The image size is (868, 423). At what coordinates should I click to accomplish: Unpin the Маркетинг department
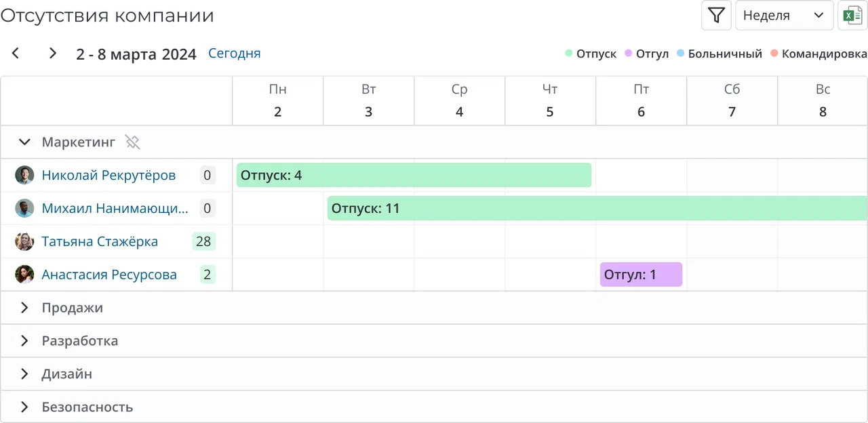pos(132,142)
